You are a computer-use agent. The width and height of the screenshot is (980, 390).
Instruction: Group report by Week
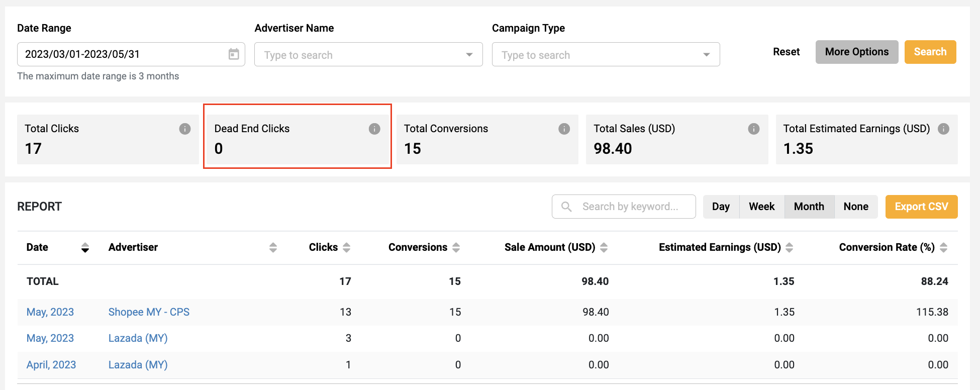click(762, 207)
